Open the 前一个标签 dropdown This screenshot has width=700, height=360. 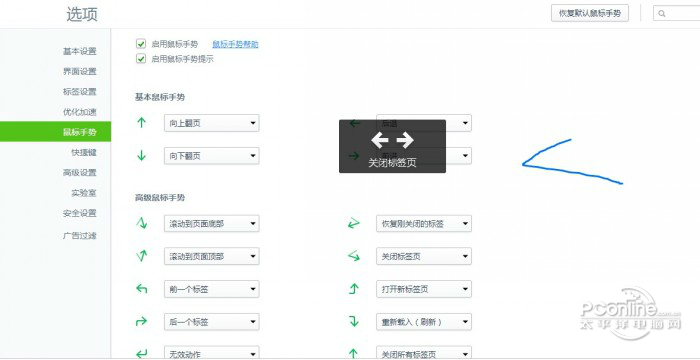[212, 289]
